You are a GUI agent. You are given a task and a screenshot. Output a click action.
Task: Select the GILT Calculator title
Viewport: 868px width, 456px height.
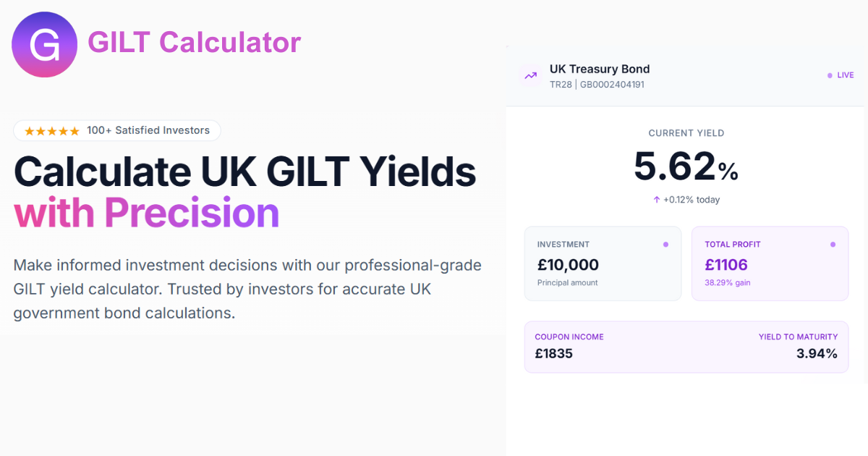pyautogui.click(x=194, y=42)
